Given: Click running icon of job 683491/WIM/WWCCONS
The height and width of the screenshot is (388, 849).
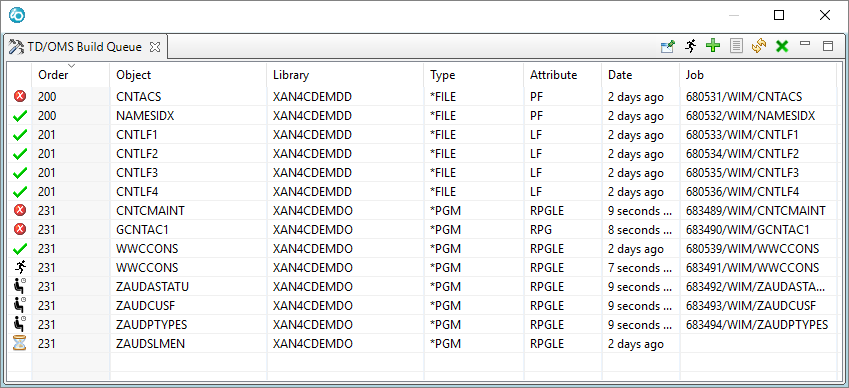Looking at the screenshot, I should click(x=20, y=267).
